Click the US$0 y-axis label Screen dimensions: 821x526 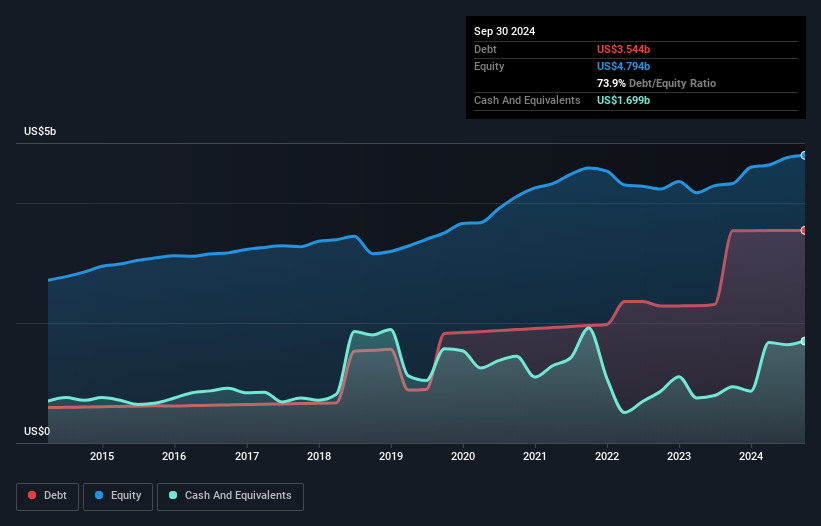click(37, 431)
